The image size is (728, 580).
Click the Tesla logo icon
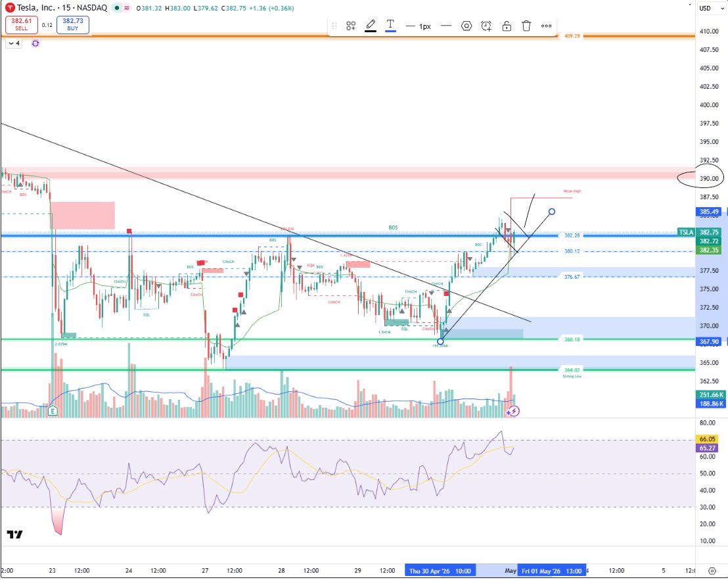pos(10,8)
